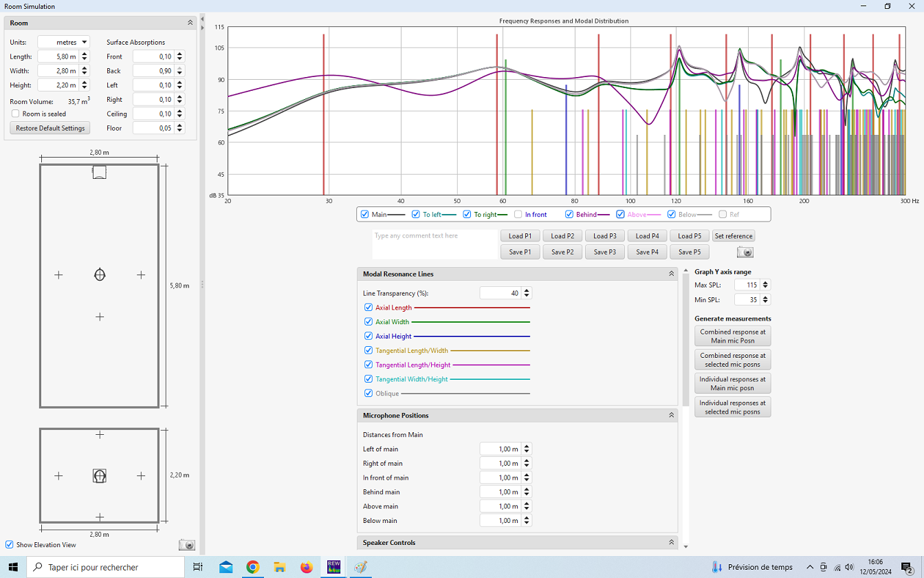The image size is (924, 578).
Task: Uncheck the Axial Height modal lines
Action: (x=368, y=336)
